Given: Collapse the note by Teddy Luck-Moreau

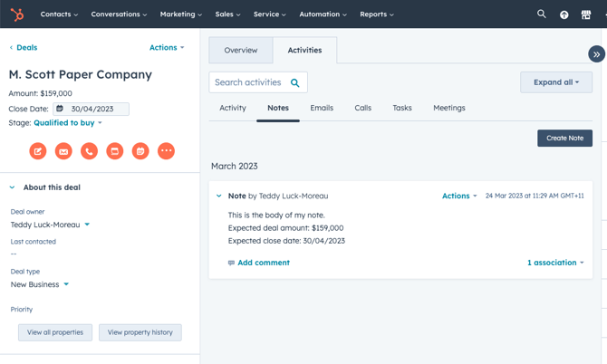Looking at the screenshot, I should (219, 196).
